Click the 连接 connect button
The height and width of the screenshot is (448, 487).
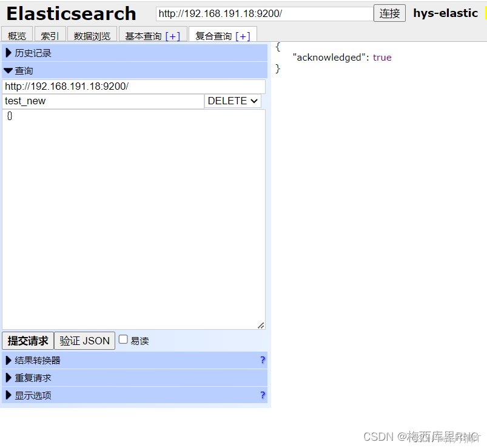tap(389, 13)
